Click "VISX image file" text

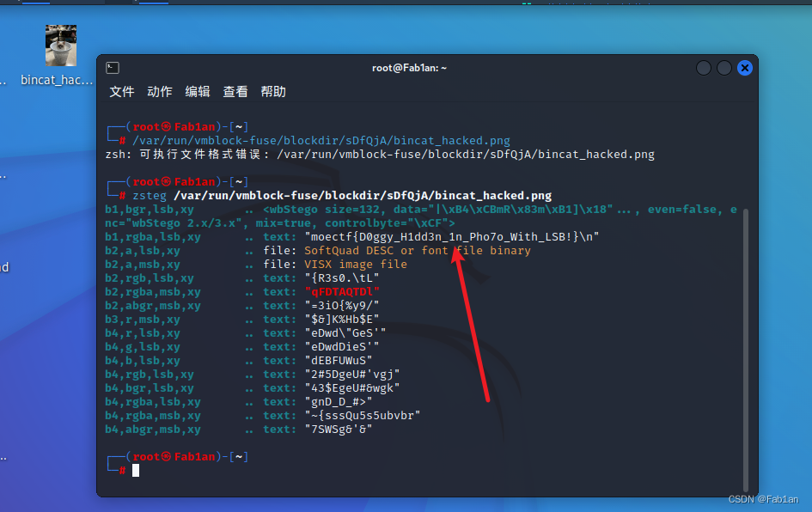click(x=356, y=264)
